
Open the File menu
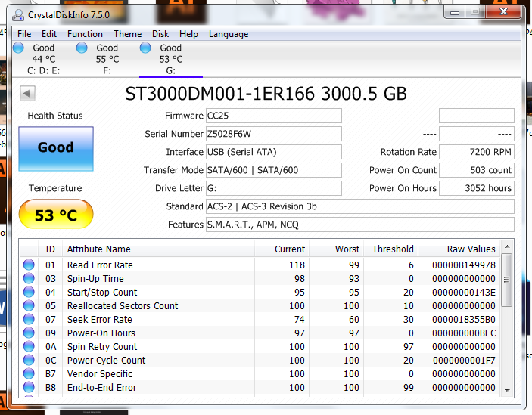point(24,34)
